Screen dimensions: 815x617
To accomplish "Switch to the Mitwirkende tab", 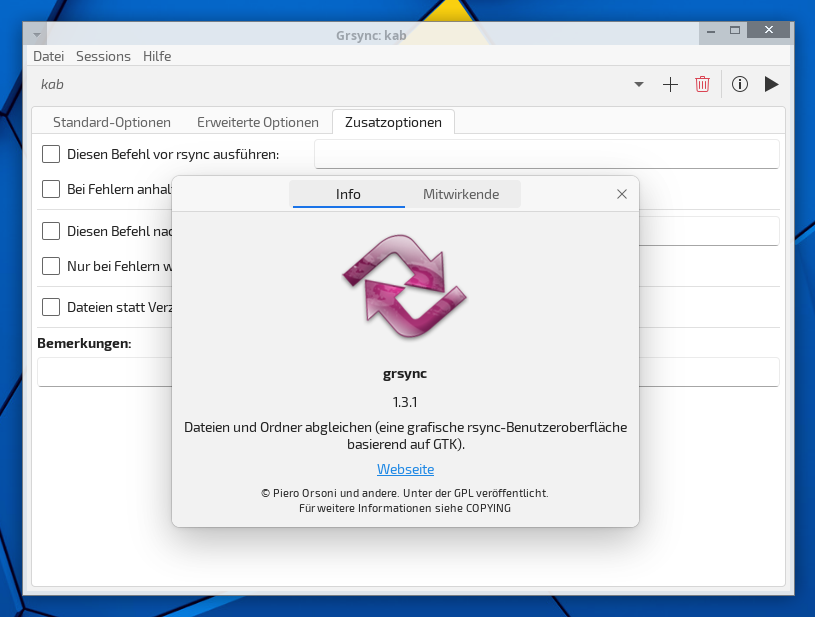I will click(461, 194).
